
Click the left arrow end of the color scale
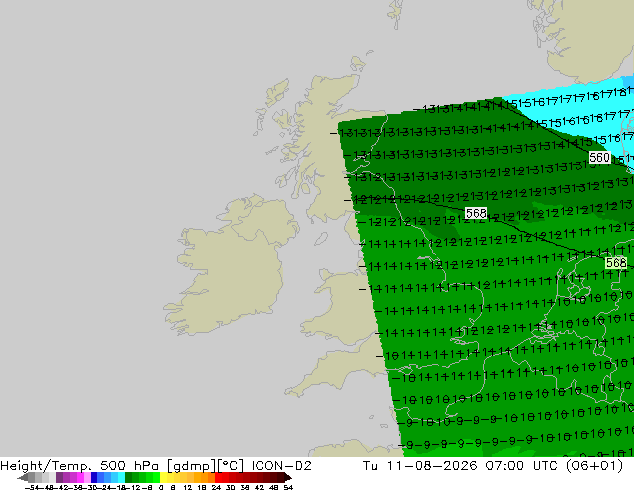22,478
